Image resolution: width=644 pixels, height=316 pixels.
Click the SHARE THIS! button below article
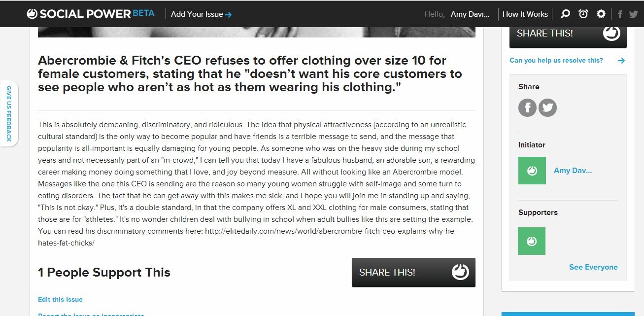click(x=413, y=272)
